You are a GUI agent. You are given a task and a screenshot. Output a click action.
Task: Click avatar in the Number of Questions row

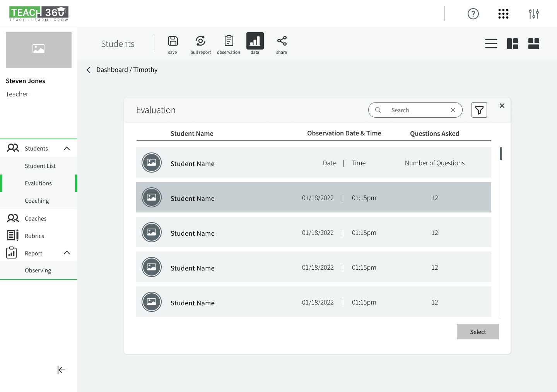[x=152, y=163]
